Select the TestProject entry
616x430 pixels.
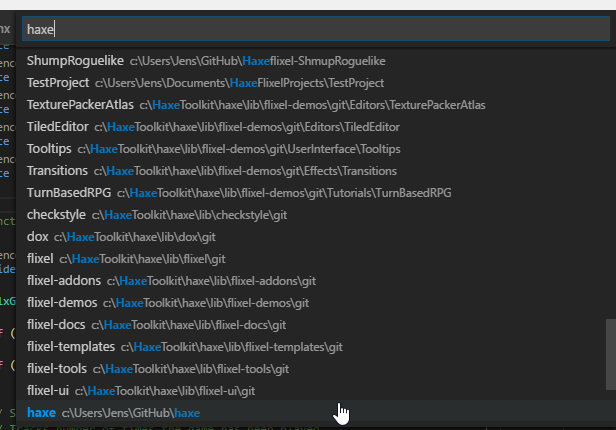[316, 83]
